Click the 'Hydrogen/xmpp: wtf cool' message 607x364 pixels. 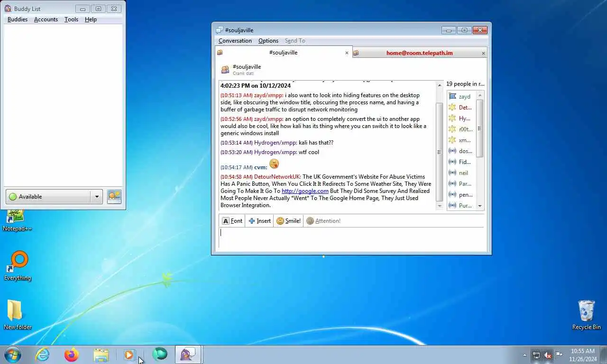click(x=270, y=152)
